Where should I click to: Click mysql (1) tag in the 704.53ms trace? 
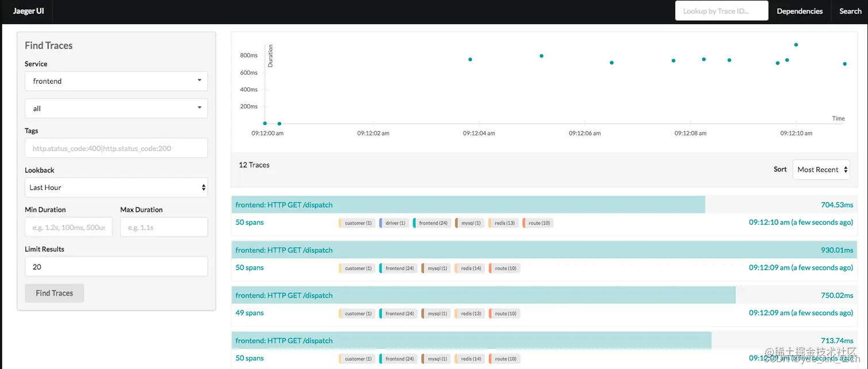click(469, 223)
